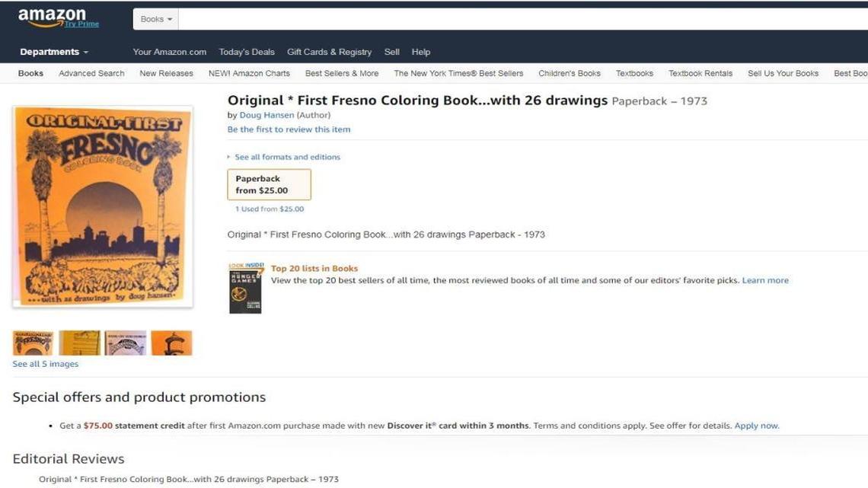Select the Paperback from $25.00 option
The height and width of the screenshot is (488, 868).
(269, 184)
